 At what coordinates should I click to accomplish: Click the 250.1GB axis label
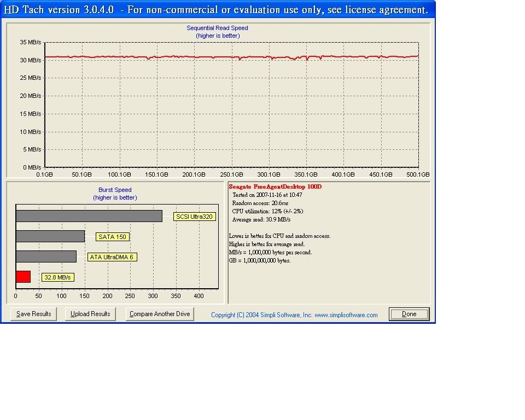pos(231,174)
